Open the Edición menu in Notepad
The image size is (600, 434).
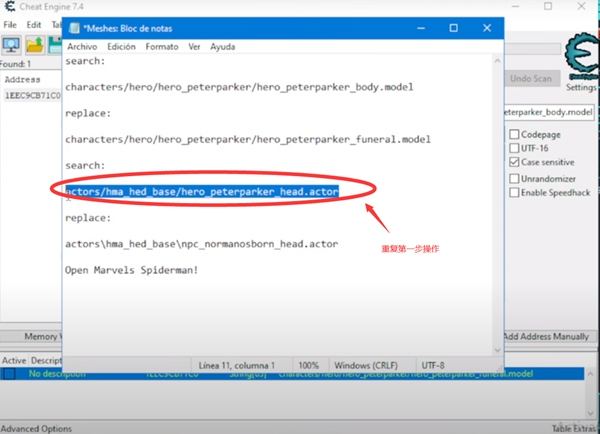click(121, 47)
